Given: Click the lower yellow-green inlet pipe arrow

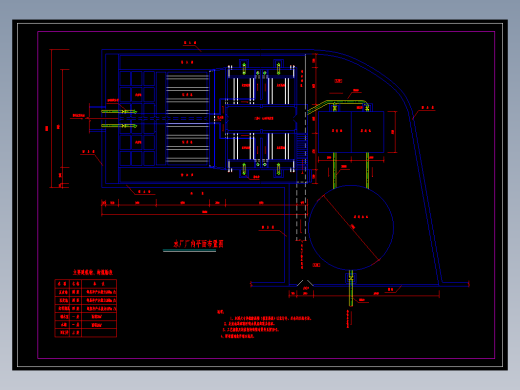Looking at the screenshot, I should pyautogui.click(x=119, y=126).
